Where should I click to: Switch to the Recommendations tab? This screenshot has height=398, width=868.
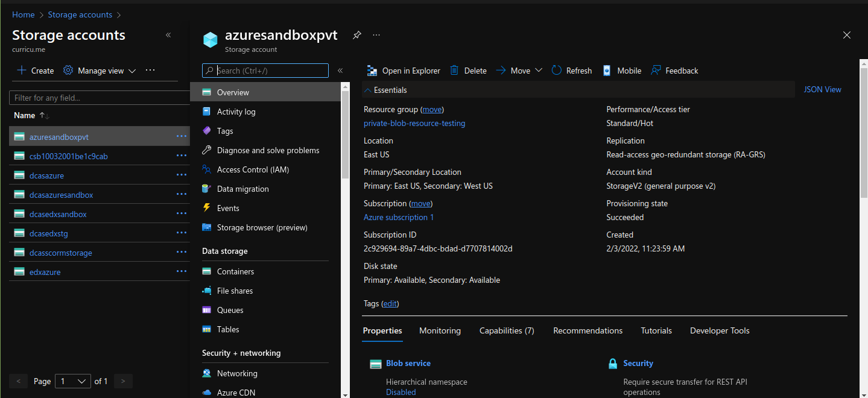pos(588,330)
